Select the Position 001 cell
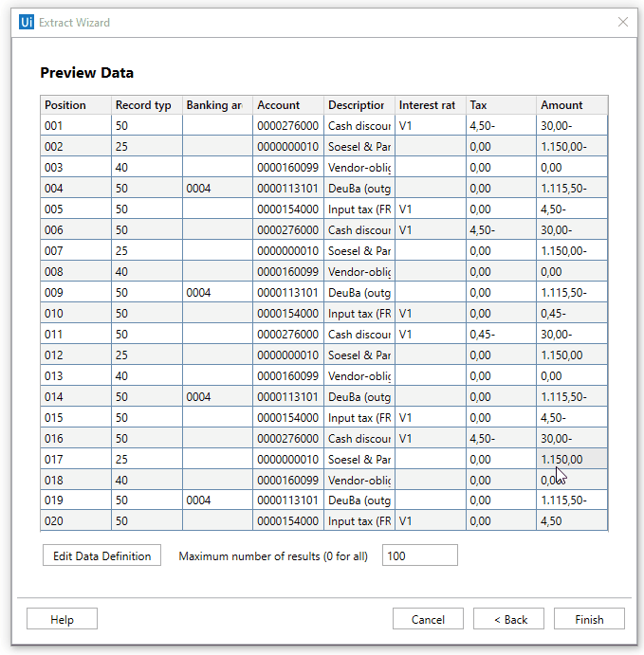This screenshot has width=644, height=655. [x=76, y=125]
